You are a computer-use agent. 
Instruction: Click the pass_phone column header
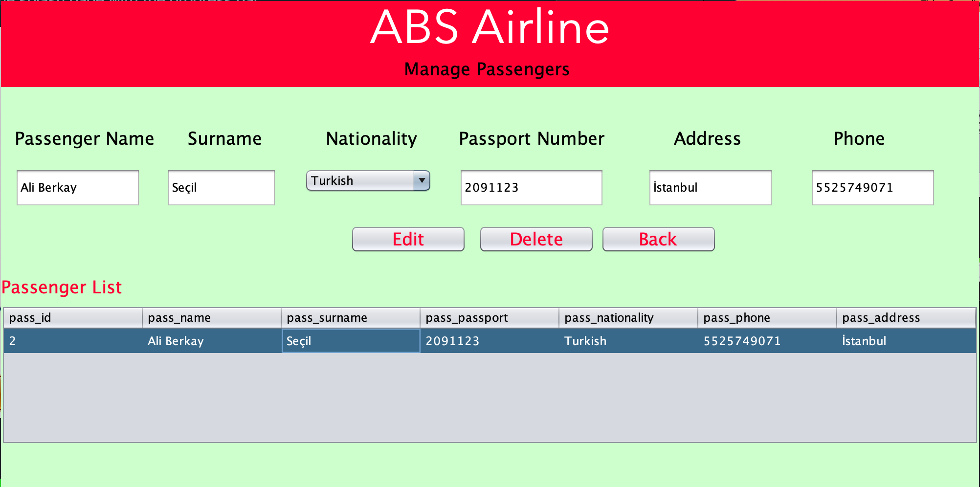tap(766, 317)
